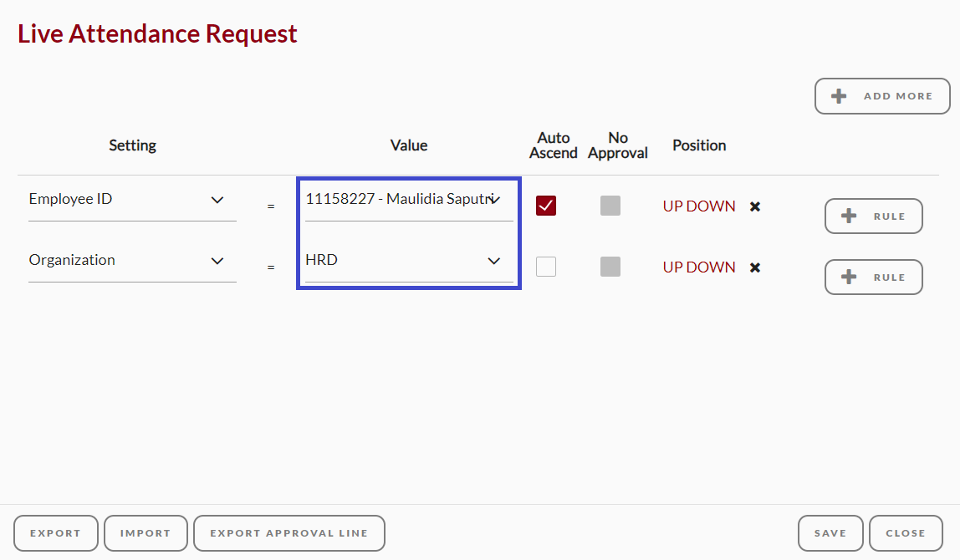Open the Employee ID setting dropdown
This screenshot has width=960, height=560.
[x=132, y=200]
